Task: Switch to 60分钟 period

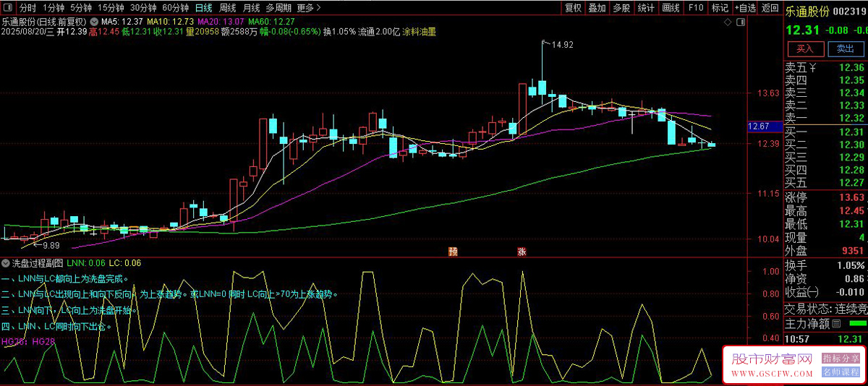Action: pos(176,8)
